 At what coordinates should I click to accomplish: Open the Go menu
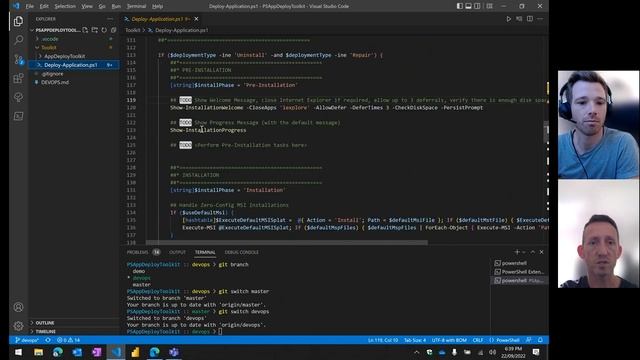102,6
